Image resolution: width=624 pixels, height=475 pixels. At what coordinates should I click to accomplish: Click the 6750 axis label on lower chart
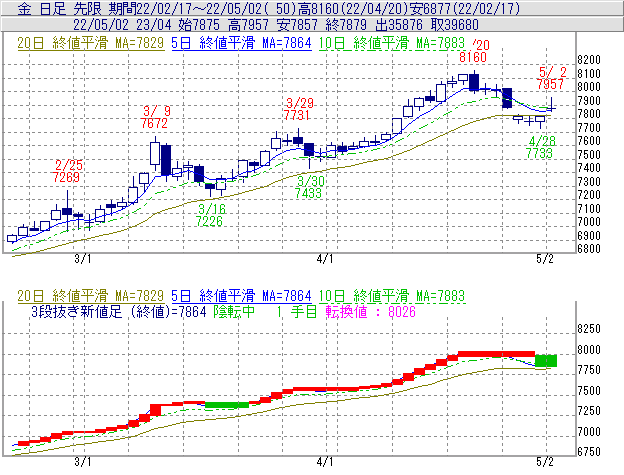589,452
